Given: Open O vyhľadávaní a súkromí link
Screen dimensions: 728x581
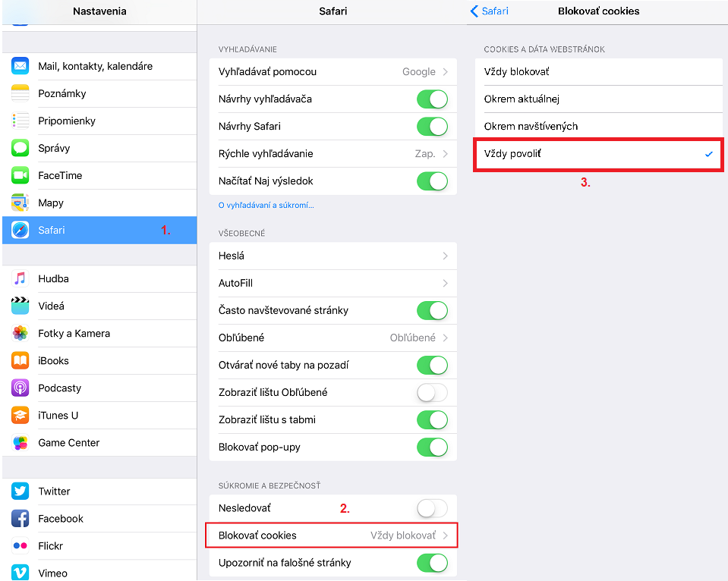Looking at the screenshot, I should [266, 205].
